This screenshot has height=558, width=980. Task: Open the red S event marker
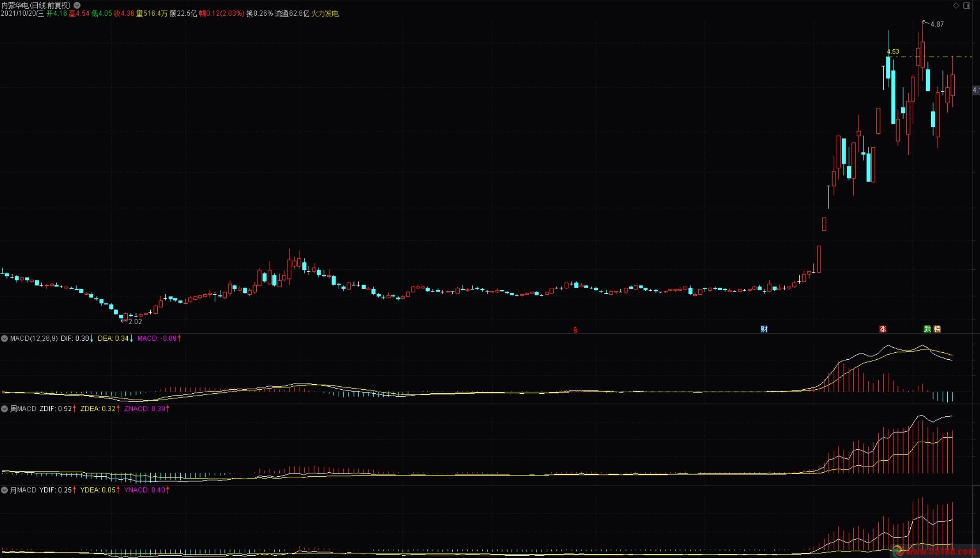(x=575, y=330)
